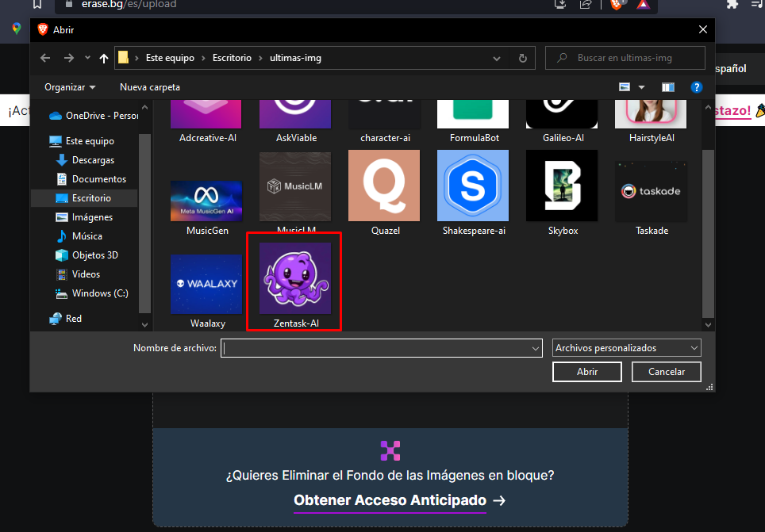Screen dimensions: 765x532
Task: Click the Google Maps bookmark icon
Action: 17,29
